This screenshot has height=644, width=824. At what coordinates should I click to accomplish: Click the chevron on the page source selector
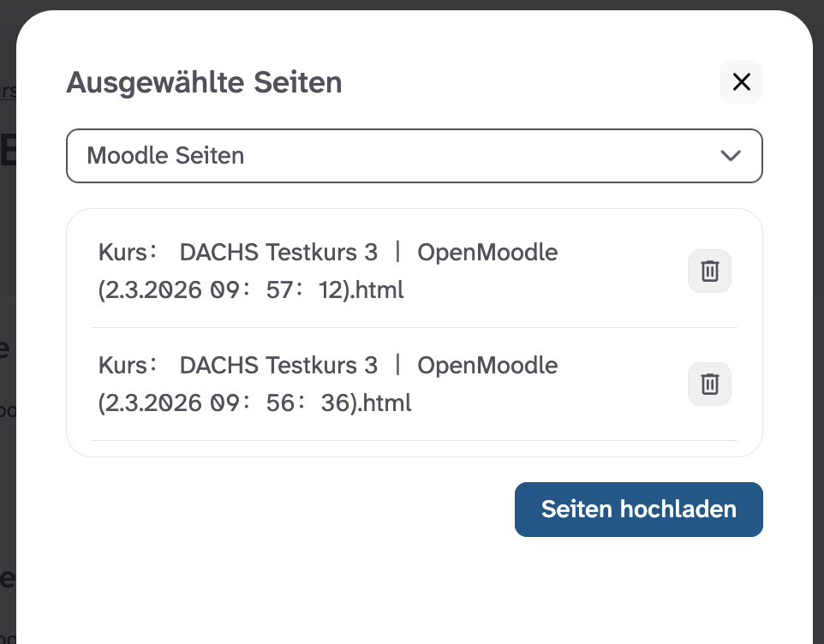[x=731, y=156]
